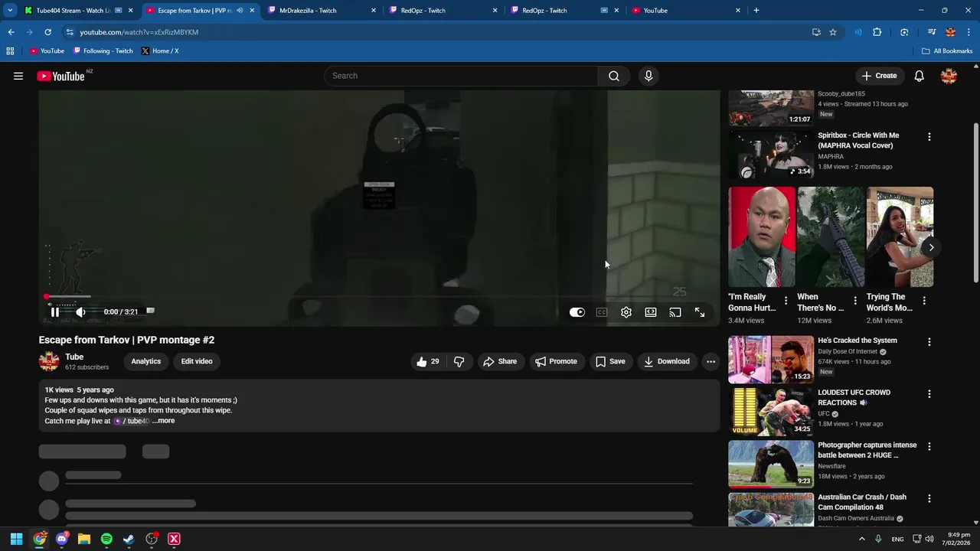Screen dimensions: 980x551
Task: Go back to the previous page
Action: [11, 32]
